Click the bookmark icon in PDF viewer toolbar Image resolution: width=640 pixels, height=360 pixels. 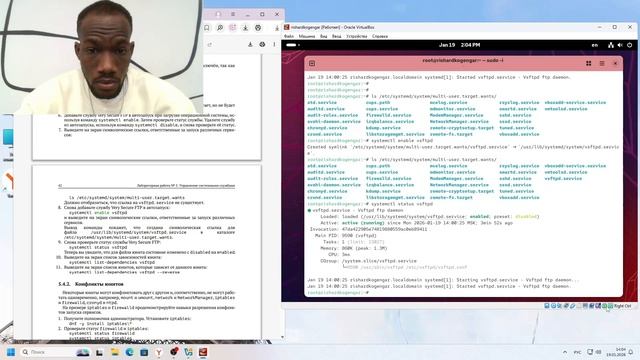click(207, 28)
